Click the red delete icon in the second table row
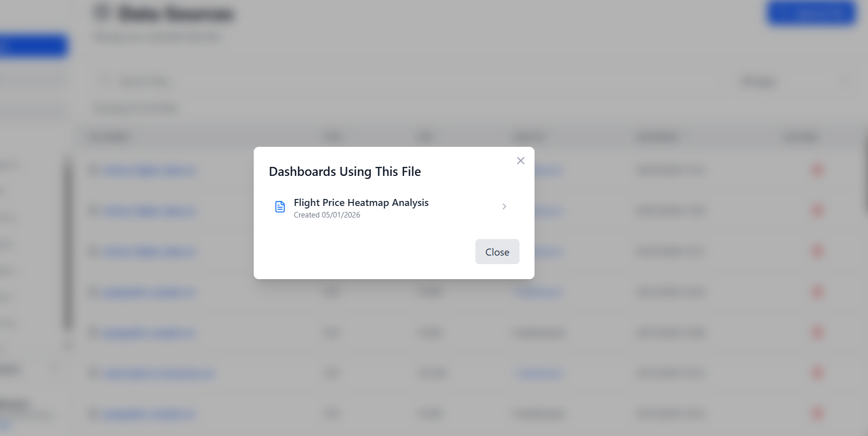This screenshot has width=868, height=436. [817, 211]
